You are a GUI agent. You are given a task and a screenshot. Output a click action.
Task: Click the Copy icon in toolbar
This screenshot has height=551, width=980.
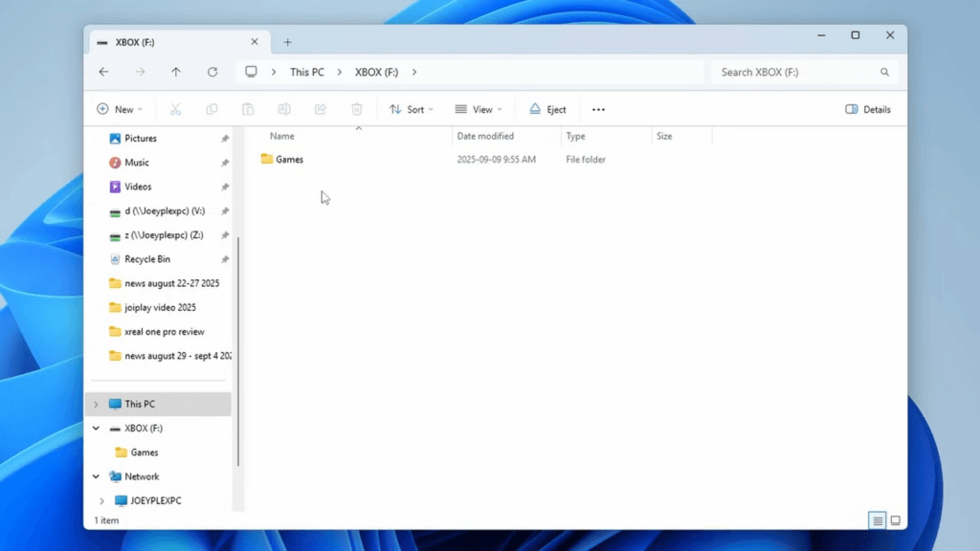[212, 109]
